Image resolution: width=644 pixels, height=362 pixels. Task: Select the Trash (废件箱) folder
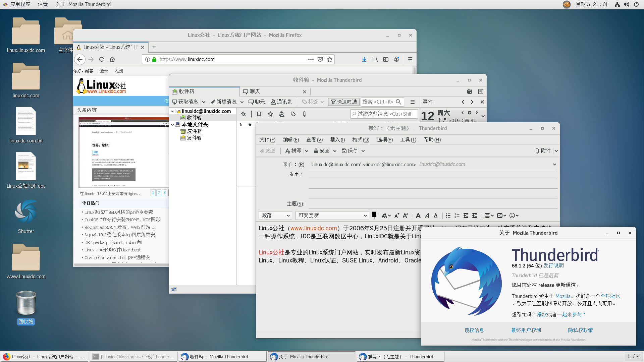coord(191,131)
